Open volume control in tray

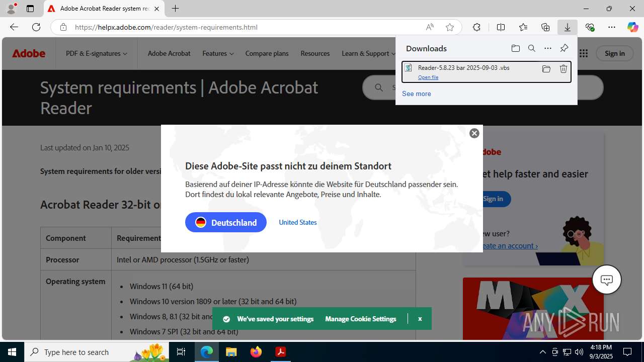(x=579, y=352)
